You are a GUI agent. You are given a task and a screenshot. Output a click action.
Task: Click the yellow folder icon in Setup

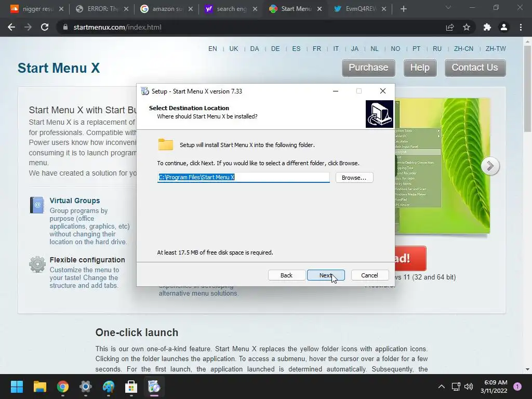pos(166,144)
